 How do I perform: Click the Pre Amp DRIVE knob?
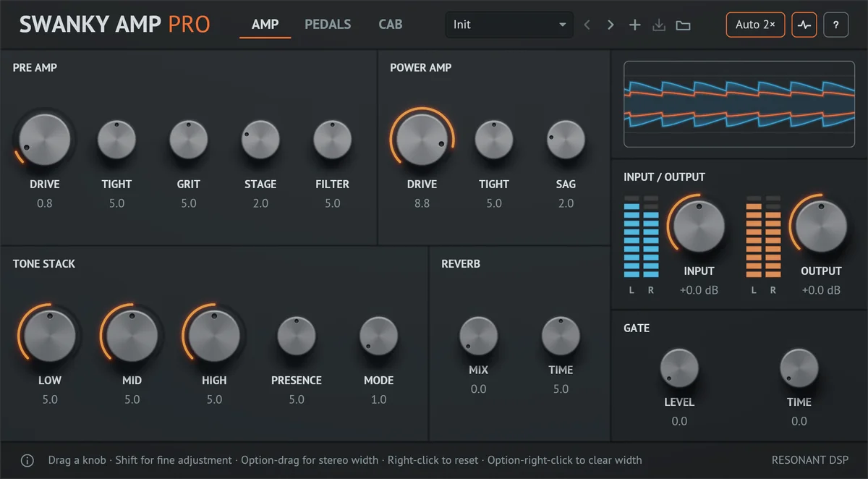click(x=44, y=140)
